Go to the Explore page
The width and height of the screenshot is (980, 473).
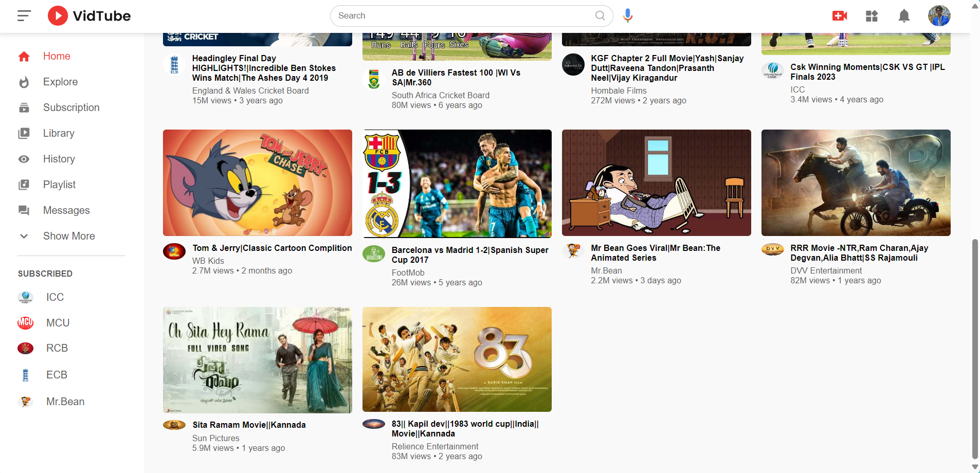tap(60, 82)
